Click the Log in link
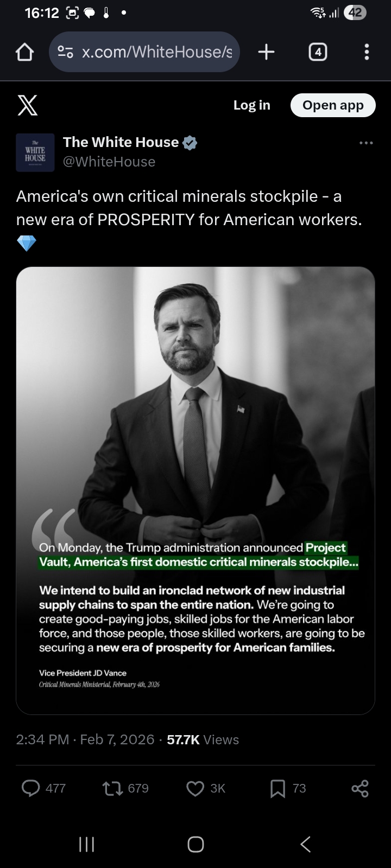 [x=251, y=105]
